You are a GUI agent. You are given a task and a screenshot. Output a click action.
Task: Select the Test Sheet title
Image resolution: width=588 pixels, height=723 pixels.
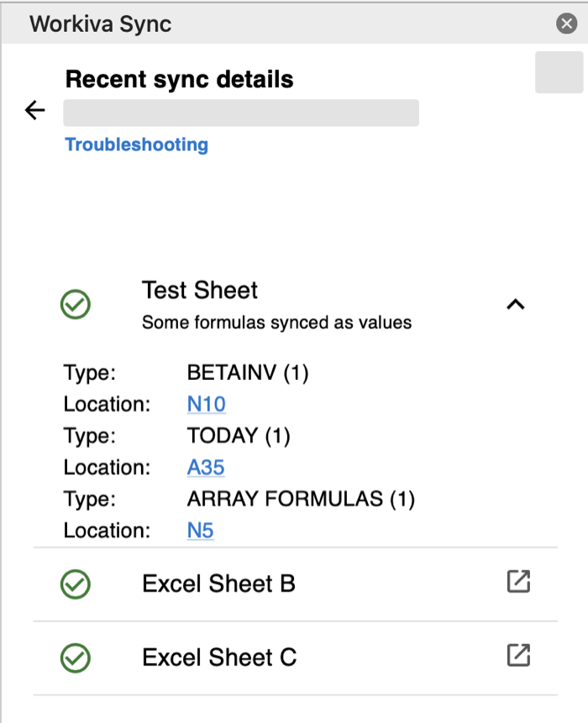[x=200, y=290]
